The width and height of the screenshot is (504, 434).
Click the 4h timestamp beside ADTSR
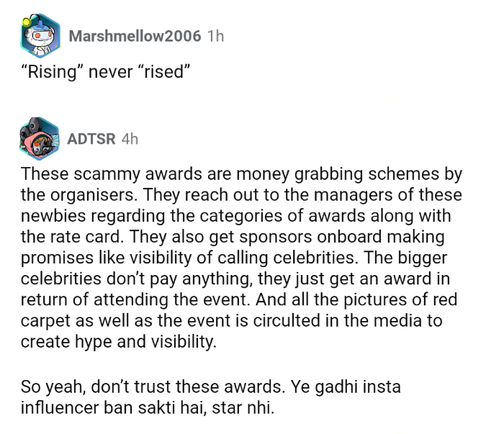coord(130,138)
